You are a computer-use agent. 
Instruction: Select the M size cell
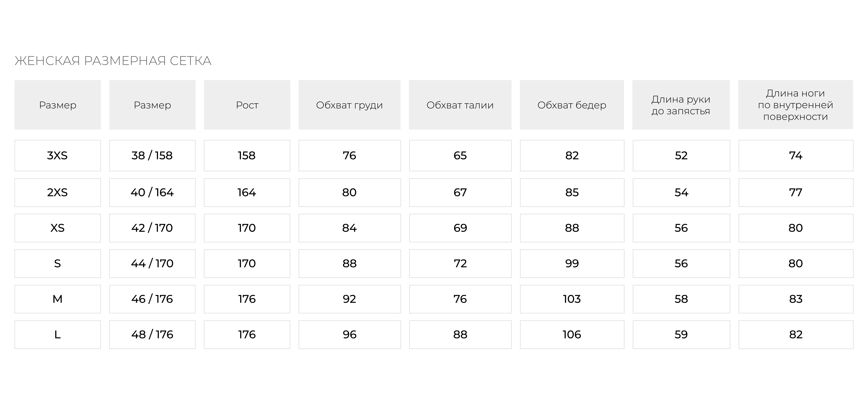click(58, 299)
